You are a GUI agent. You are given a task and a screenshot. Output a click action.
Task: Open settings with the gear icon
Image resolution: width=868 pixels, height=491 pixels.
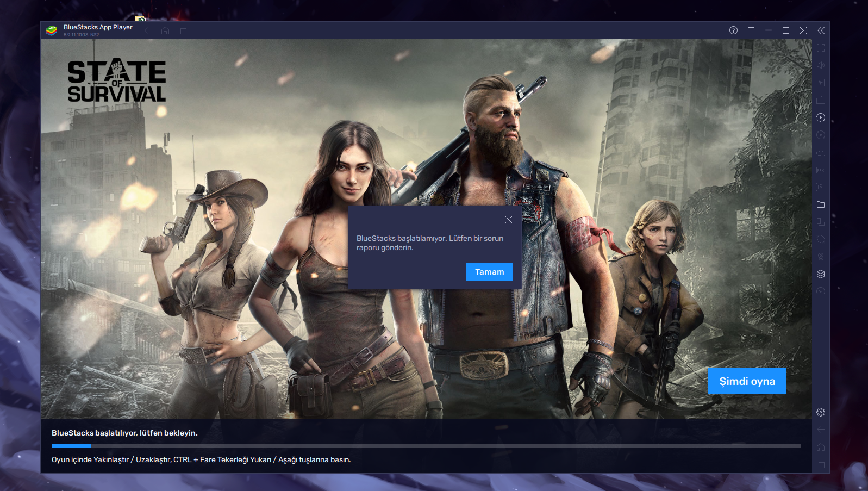click(x=821, y=412)
